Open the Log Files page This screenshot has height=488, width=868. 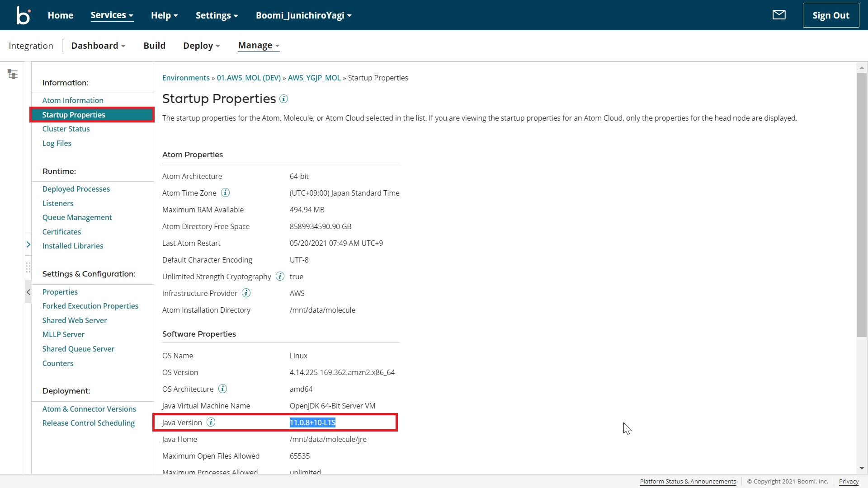tap(57, 143)
